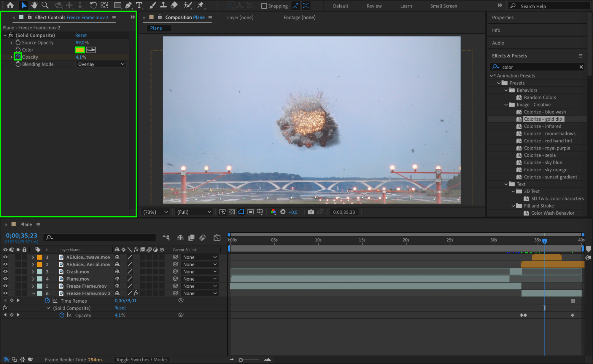Select the Colorize - sepia preset
593x364 pixels.
pos(540,155)
